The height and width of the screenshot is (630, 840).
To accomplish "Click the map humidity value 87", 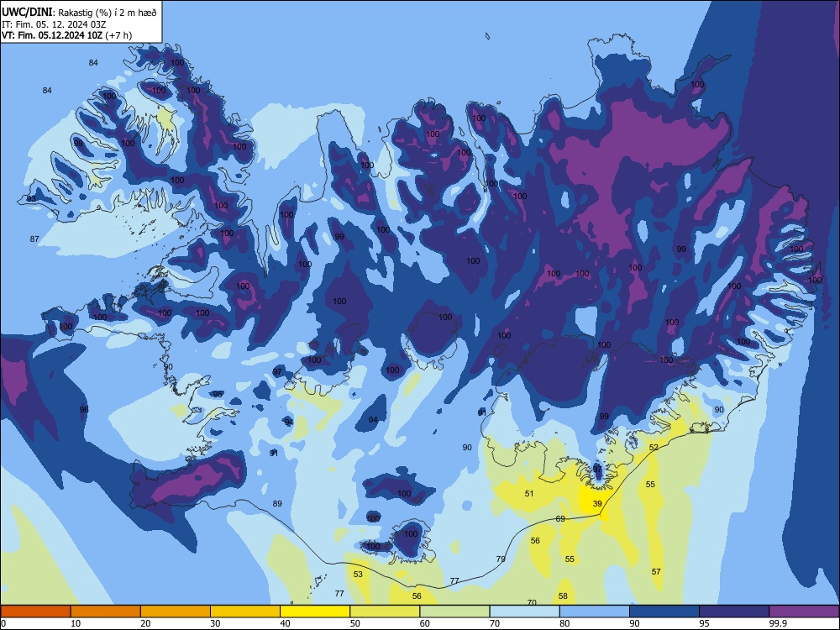I will coord(34,239).
